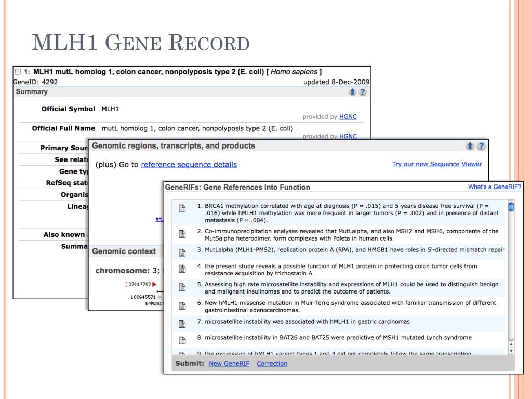The image size is (532, 399).
Task: Click the LOC645571 gene label in Genomic context
Action: (143, 297)
